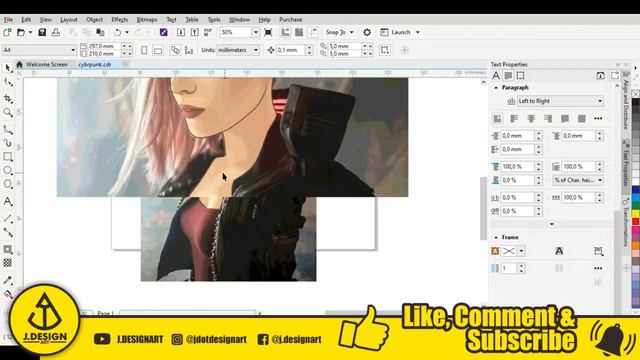Select the Polygon tool
640x360 pixels.
7,184
